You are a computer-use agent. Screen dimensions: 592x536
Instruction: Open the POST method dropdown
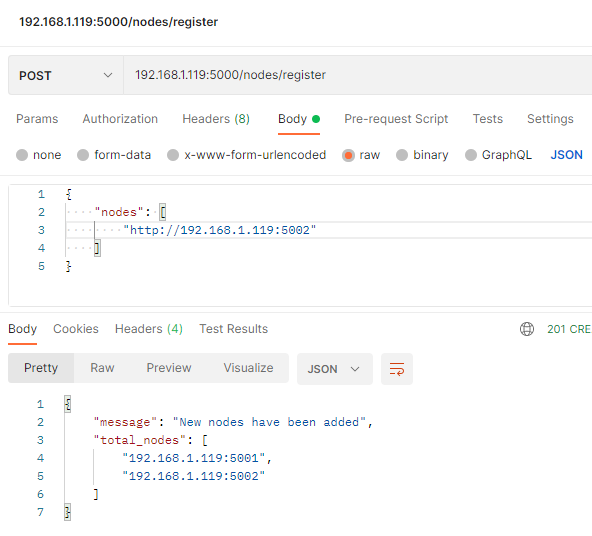(x=66, y=75)
